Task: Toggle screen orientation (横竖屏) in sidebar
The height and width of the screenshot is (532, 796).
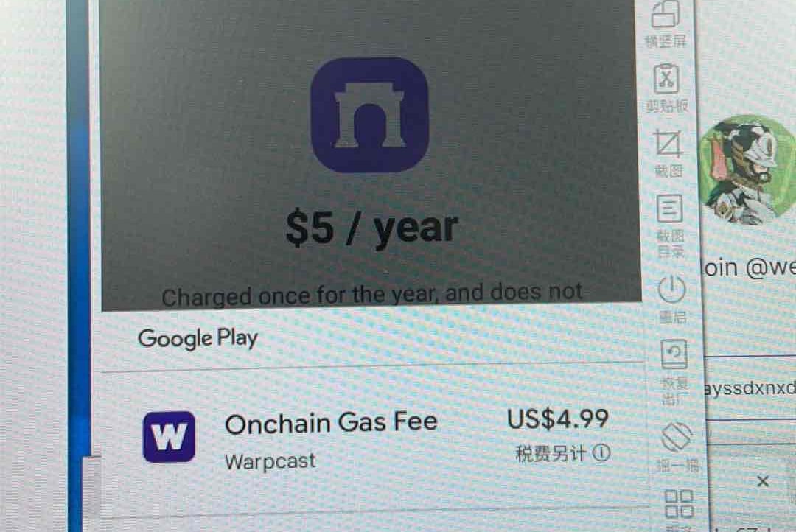Action: tap(665, 23)
